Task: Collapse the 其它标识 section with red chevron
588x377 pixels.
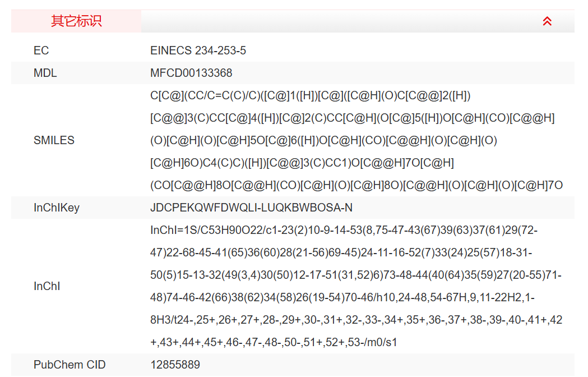Action: pos(547,21)
